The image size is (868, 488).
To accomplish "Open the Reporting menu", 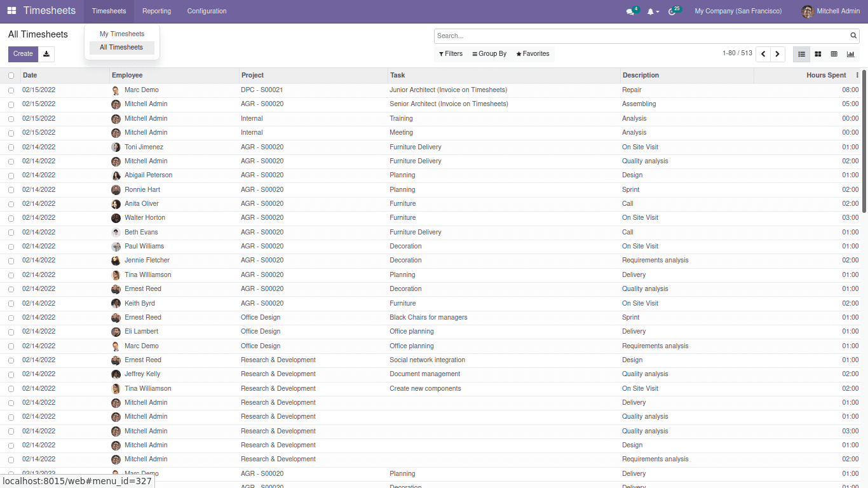I will [156, 11].
